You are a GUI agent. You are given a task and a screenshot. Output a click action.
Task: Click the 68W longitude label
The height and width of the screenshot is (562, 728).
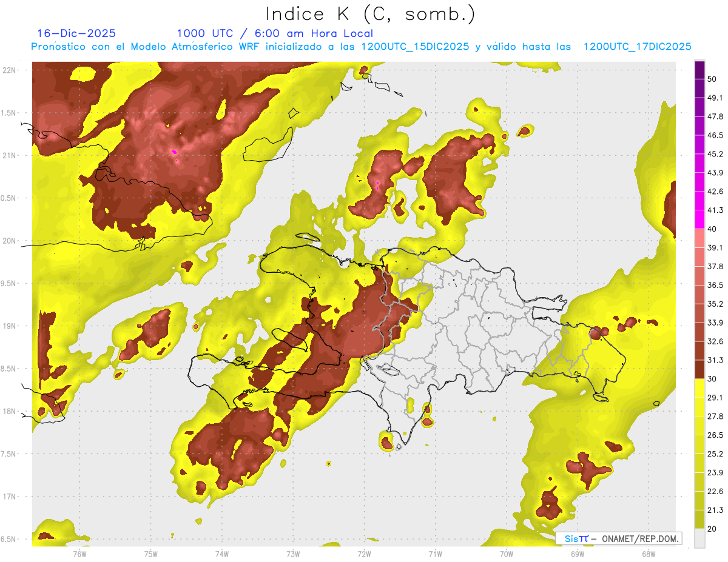tap(648, 554)
